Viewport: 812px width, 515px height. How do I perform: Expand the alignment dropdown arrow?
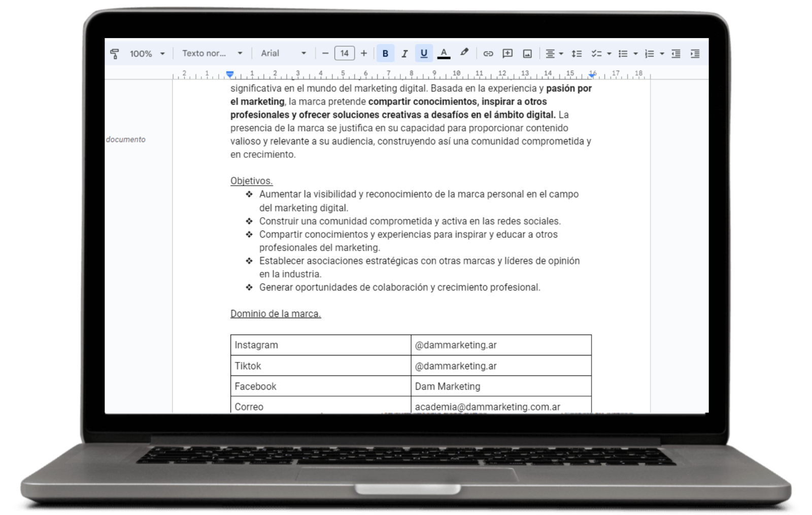coord(561,54)
